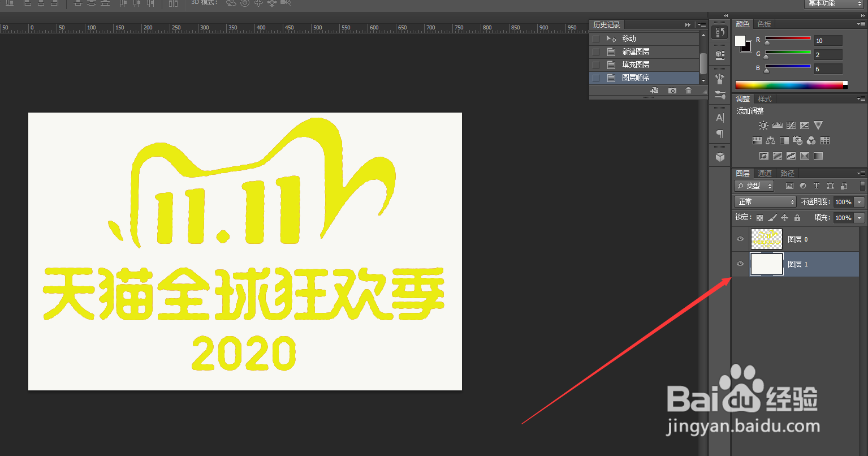Add a Posterize adjustment
Screen dimensions: 868x456
coord(777,156)
